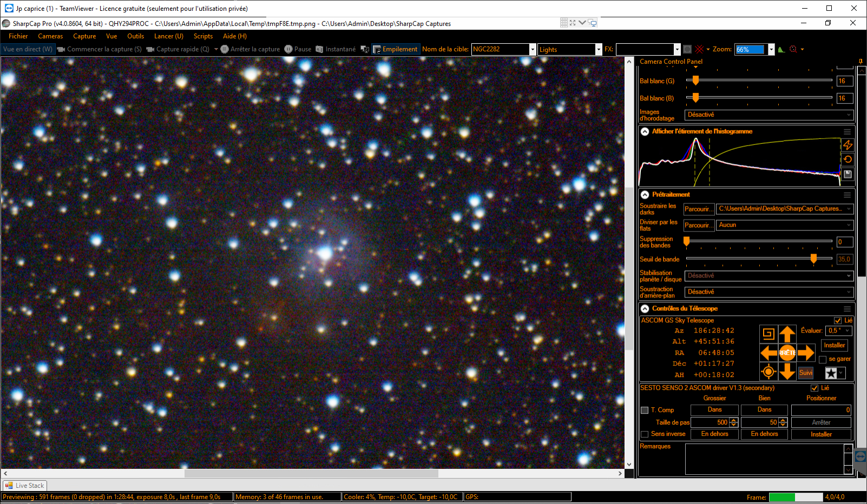This screenshot has width=867, height=504.
Task: Click the Positionner focuser value field
Action: click(x=821, y=410)
